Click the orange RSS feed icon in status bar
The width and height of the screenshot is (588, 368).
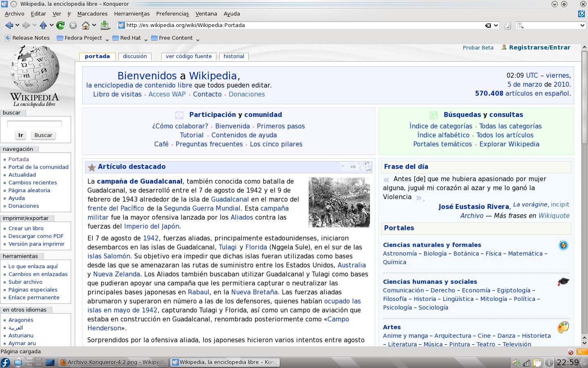pos(582,352)
